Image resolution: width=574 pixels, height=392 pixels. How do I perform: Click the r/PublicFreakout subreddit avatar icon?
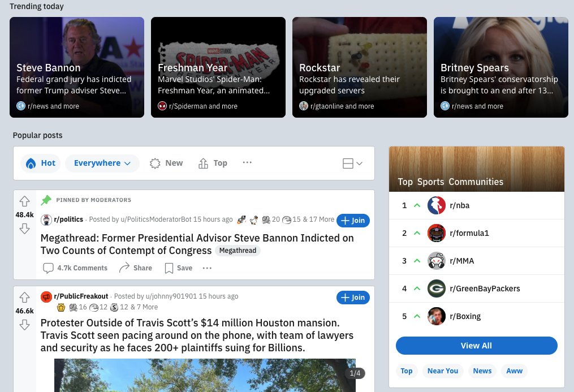click(x=46, y=296)
